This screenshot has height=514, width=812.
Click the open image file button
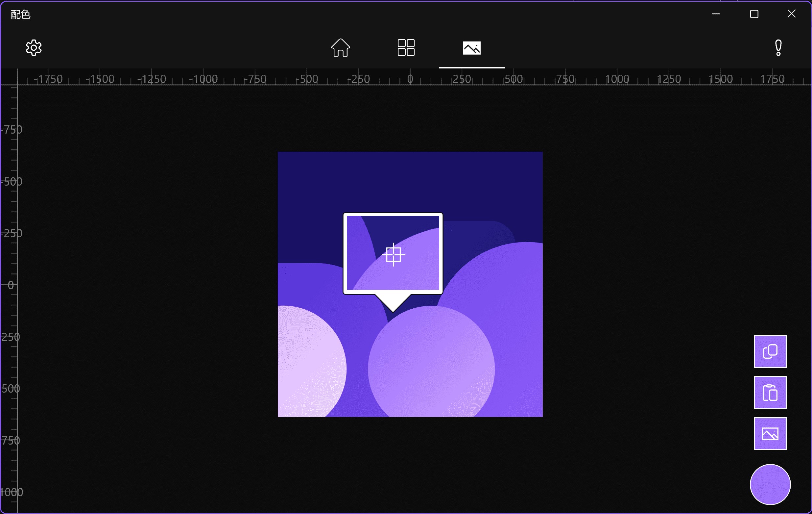click(x=770, y=433)
